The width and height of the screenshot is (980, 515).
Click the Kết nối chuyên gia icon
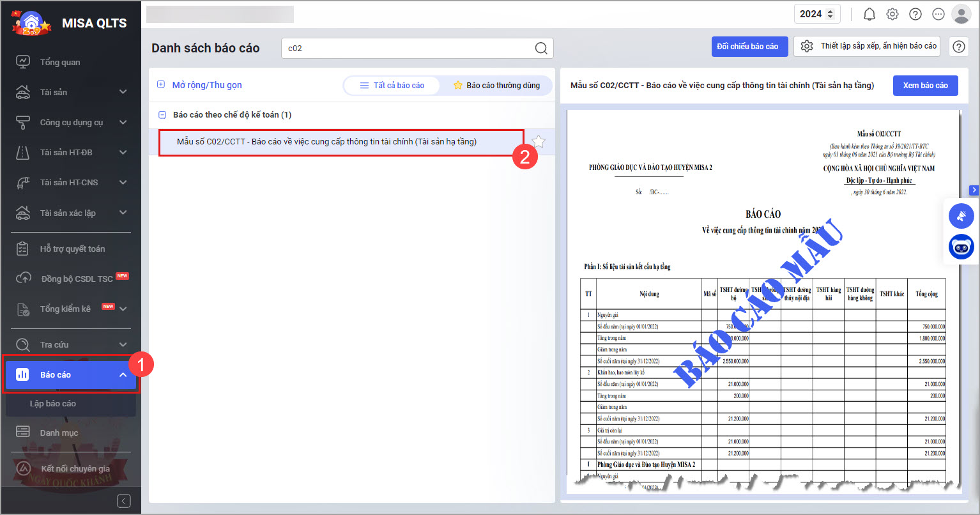[x=23, y=468]
